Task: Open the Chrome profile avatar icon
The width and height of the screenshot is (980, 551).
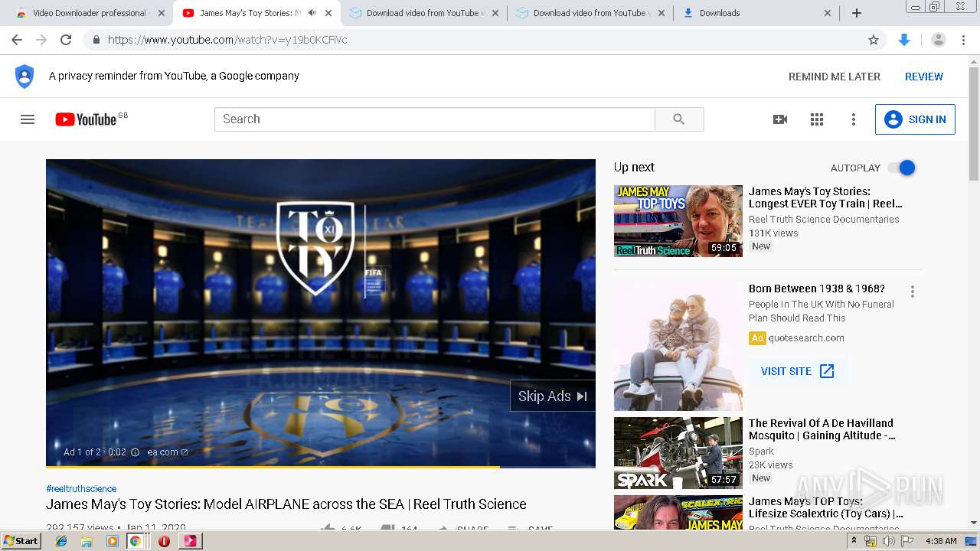Action: [x=939, y=40]
